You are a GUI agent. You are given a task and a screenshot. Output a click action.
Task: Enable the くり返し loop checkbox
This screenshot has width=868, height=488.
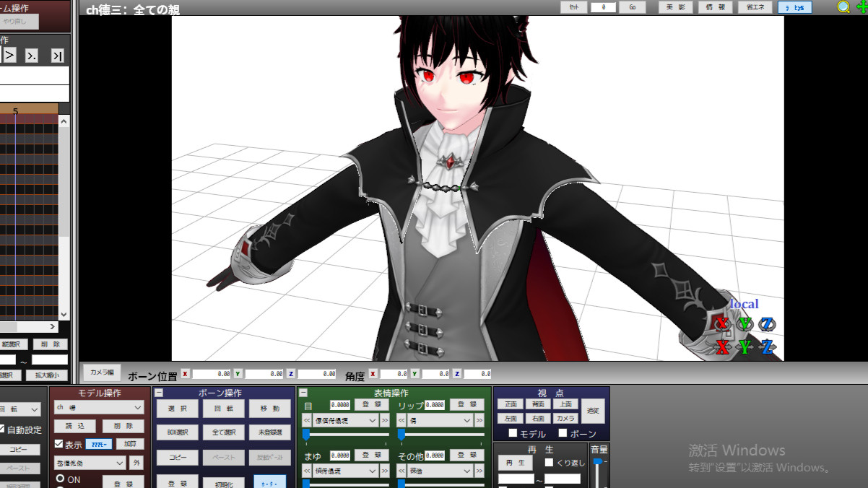pyautogui.click(x=549, y=462)
